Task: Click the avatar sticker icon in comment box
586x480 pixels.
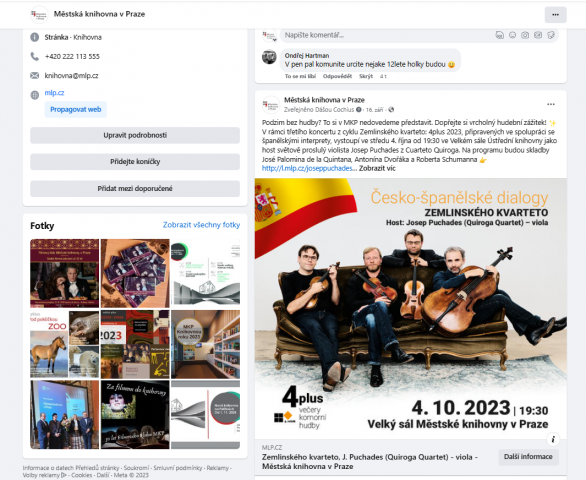Action: click(500, 35)
